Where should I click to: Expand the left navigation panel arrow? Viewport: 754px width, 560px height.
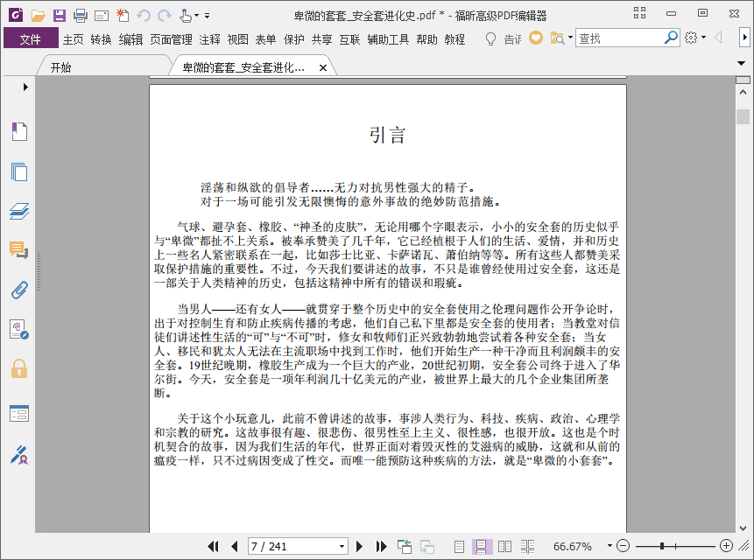pos(25,87)
